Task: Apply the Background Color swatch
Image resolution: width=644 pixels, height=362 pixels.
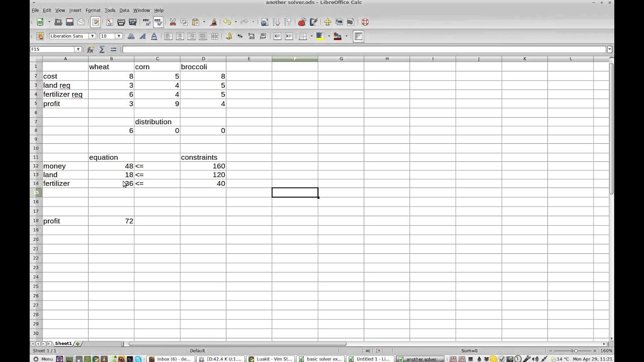Action: coord(320,36)
